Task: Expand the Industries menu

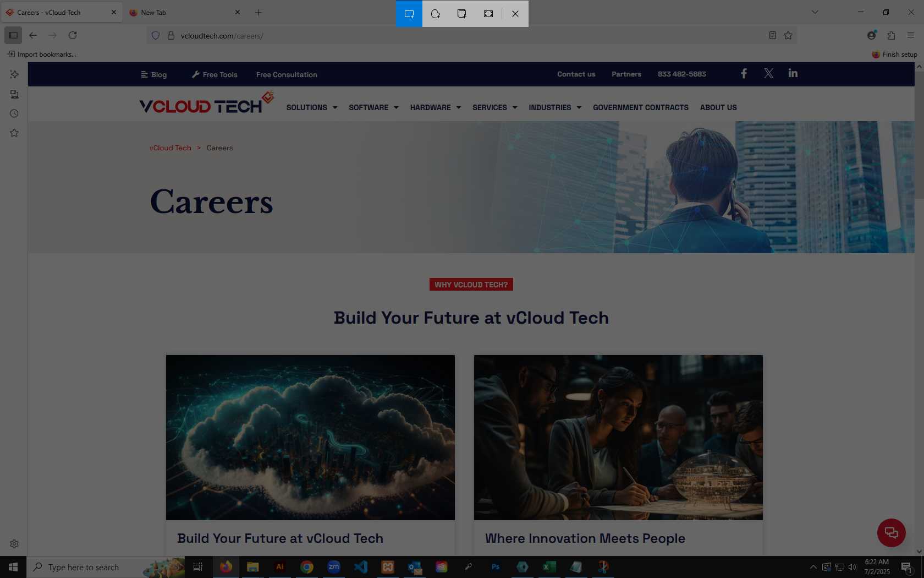Action: pyautogui.click(x=555, y=107)
